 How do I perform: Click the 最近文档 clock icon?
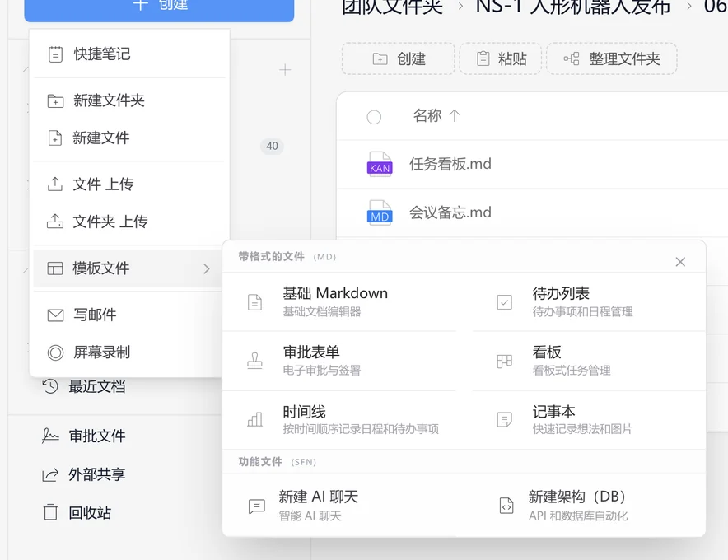pos(50,386)
